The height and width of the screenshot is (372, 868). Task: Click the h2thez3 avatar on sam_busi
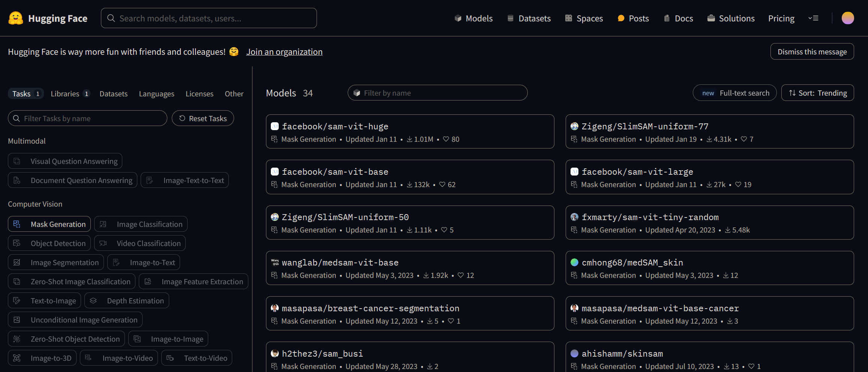(x=275, y=354)
